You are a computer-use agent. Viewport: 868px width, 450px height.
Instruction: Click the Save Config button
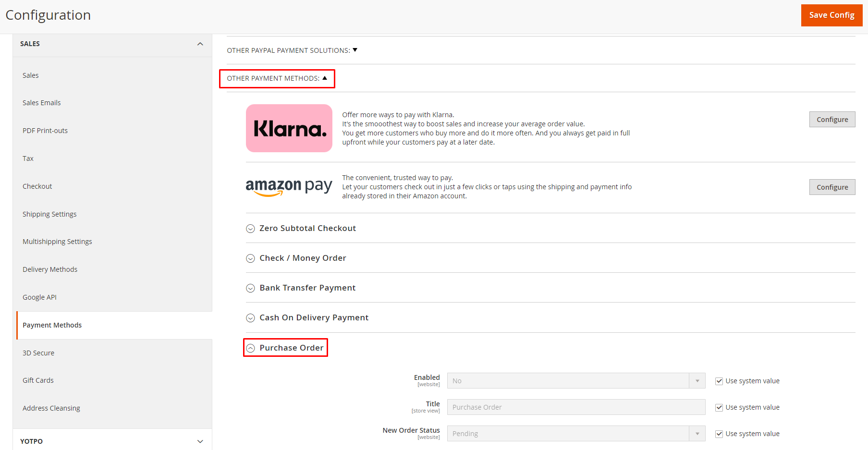[x=831, y=15]
